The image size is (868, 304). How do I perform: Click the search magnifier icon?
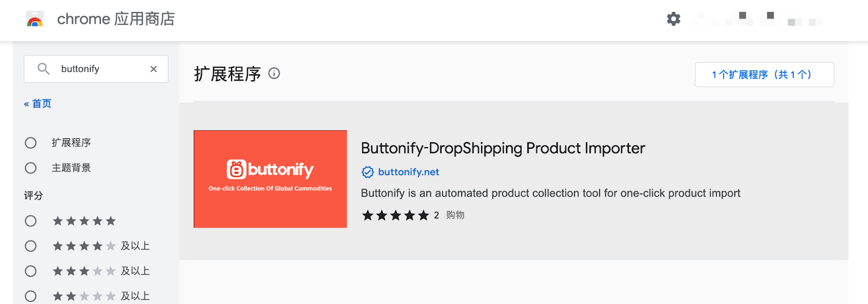pos(43,69)
